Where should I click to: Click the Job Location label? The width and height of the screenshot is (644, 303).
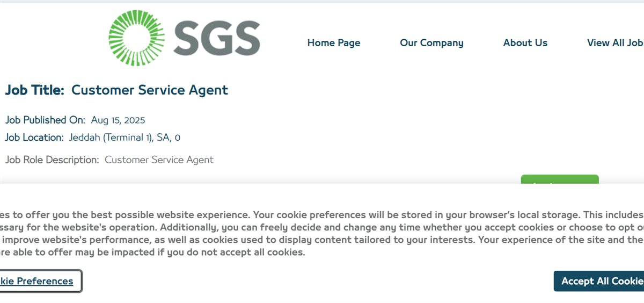(34, 138)
